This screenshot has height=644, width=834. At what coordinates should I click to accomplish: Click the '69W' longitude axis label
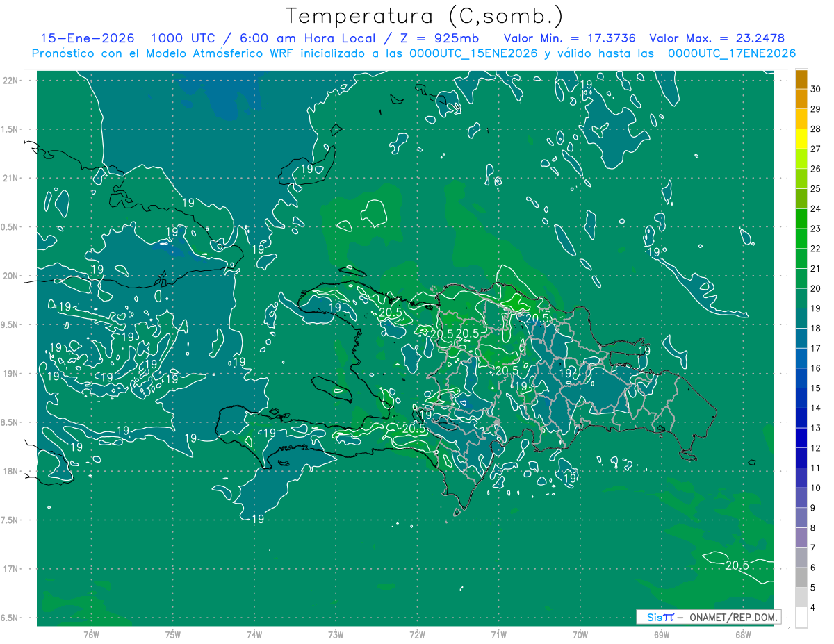[662, 634]
